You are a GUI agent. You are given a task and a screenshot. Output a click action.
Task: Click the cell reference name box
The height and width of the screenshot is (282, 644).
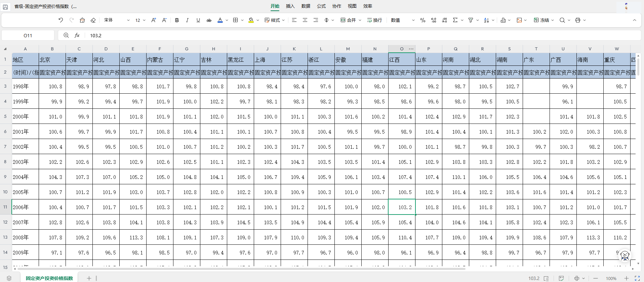coord(28,35)
